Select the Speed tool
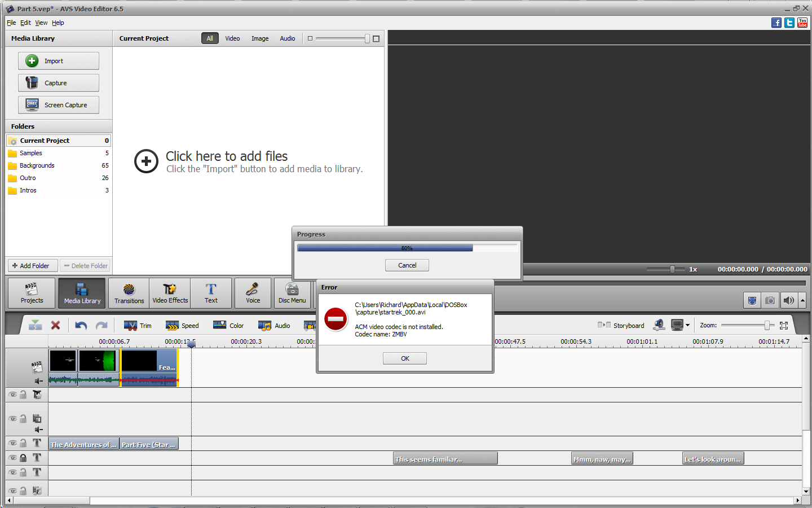The height and width of the screenshot is (508, 812). coord(182,326)
